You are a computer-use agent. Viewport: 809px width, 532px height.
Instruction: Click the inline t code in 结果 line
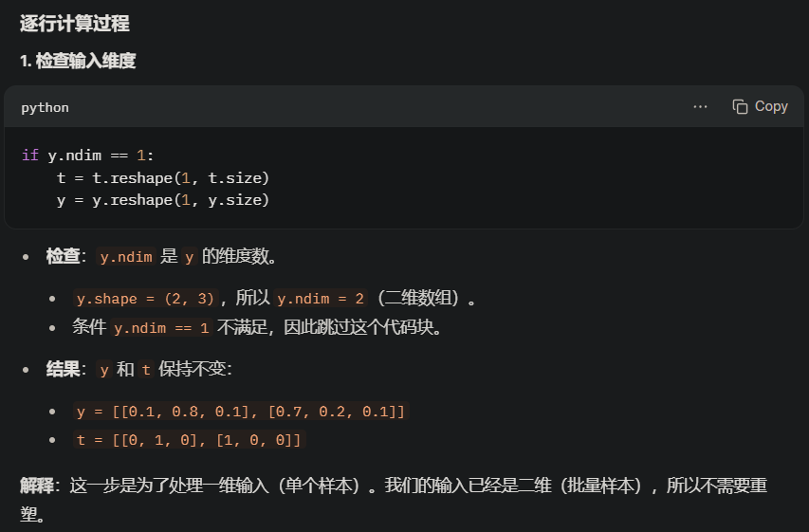click(146, 370)
